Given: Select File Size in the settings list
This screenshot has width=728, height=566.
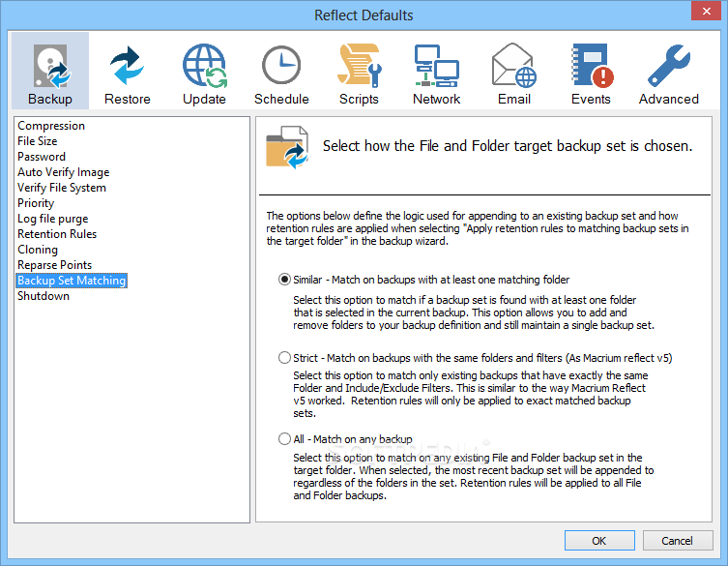Looking at the screenshot, I should [37, 141].
